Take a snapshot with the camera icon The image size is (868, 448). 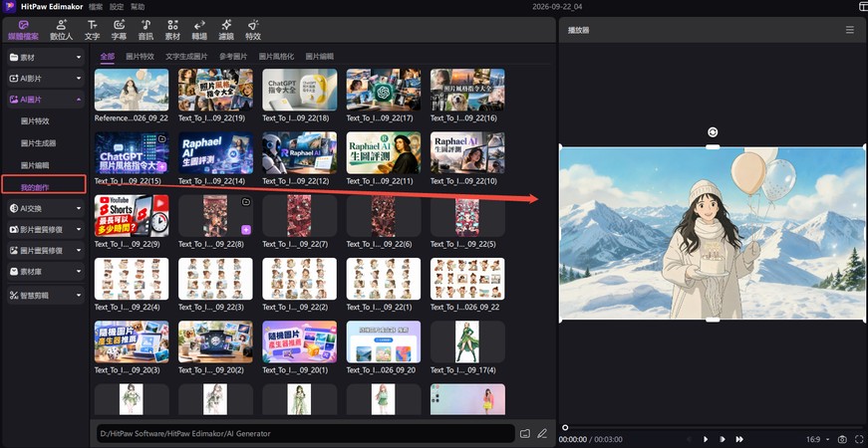coord(842,439)
